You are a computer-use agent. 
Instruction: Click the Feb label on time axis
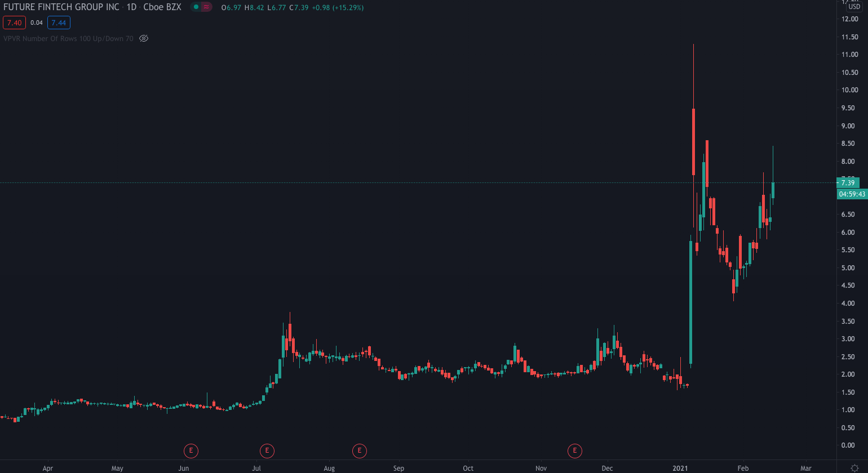743,468
